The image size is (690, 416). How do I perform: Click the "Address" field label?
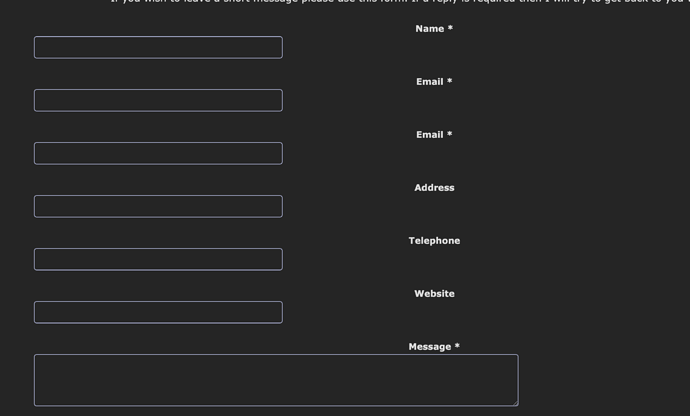tap(434, 188)
